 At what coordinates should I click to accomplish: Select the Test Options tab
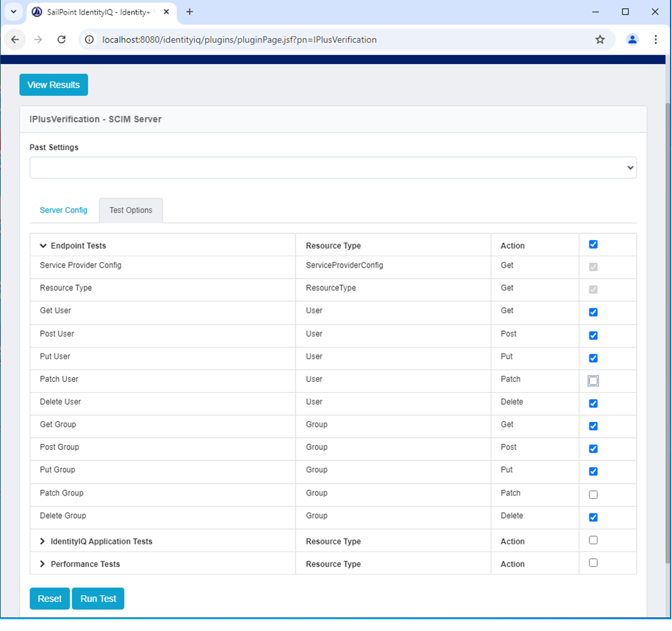click(131, 211)
